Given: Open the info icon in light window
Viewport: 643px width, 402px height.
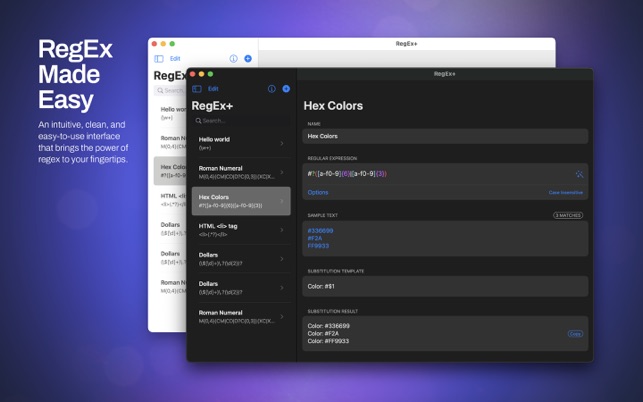Looking at the screenshot, I should pyautogui.click(x=233, y=59).
